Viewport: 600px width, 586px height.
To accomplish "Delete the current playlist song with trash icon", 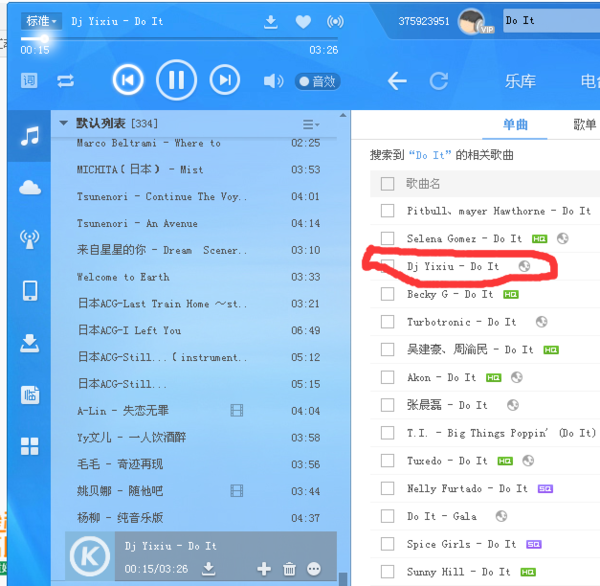I will (289, 569).
